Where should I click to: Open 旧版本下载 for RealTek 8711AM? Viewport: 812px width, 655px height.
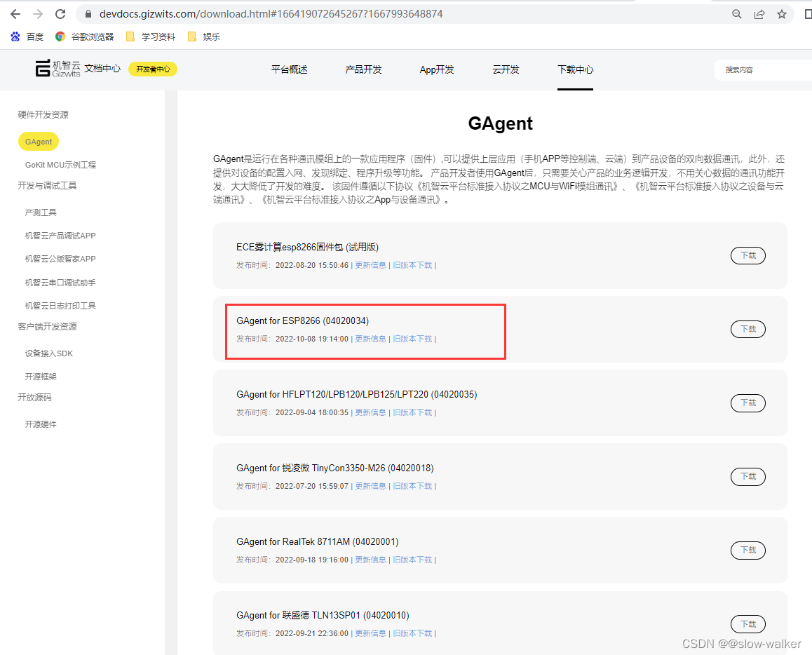pos(412,560)
